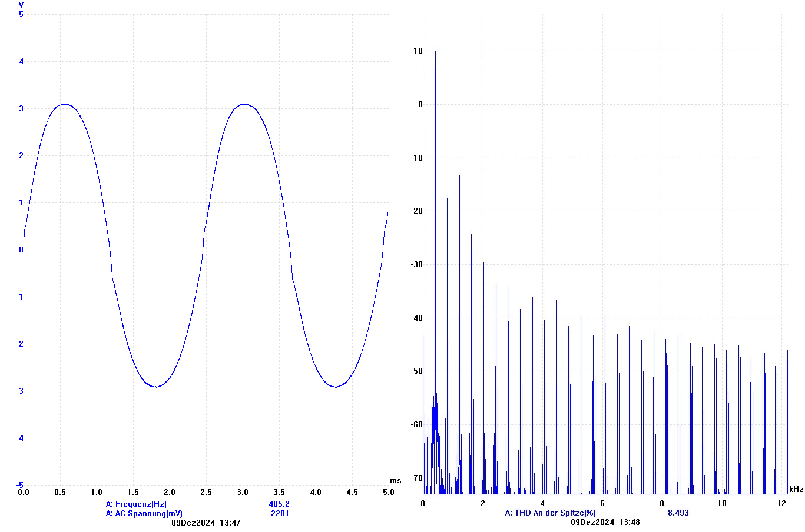Click the 'A: AC Spannung(mV)' label

[144, 513]
